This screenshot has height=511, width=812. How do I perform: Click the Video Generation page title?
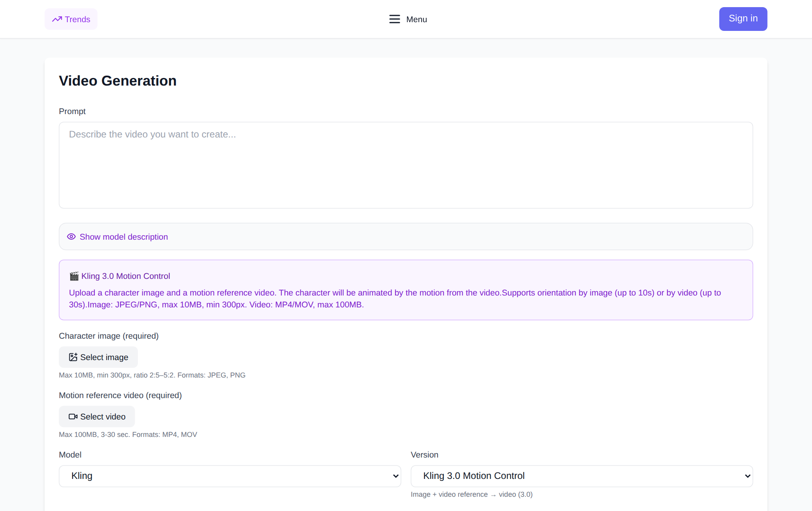pos(118,80)
